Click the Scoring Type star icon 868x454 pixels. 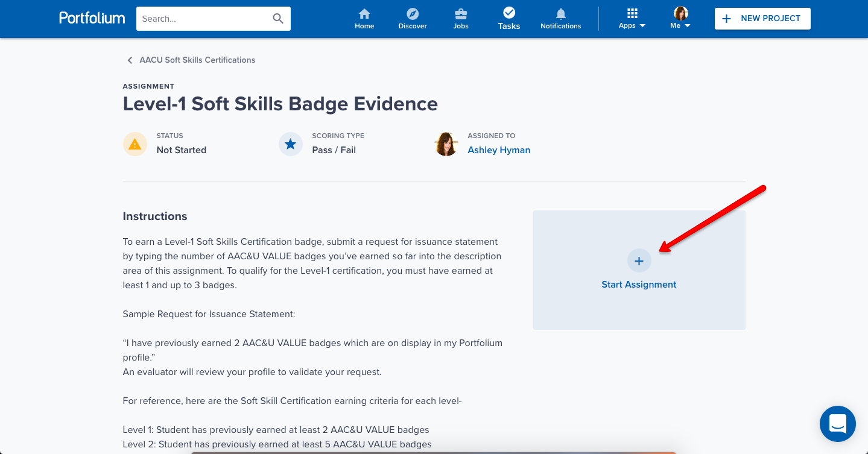pyautogui.click(x=291, y=144)
